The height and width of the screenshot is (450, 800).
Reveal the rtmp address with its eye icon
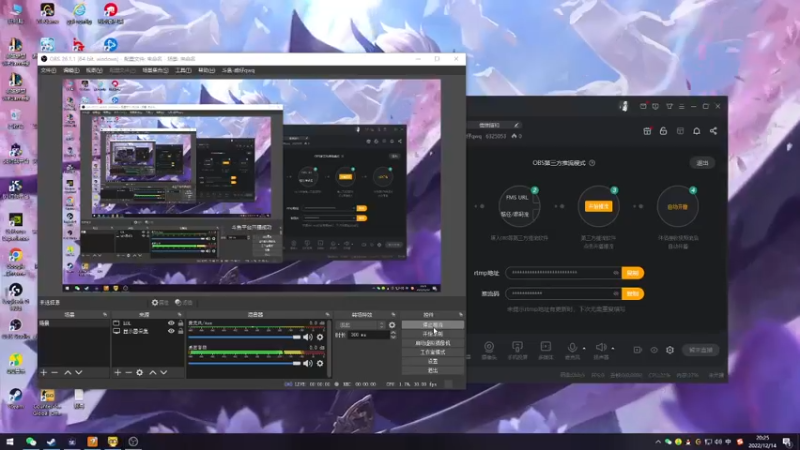(616, 273)
